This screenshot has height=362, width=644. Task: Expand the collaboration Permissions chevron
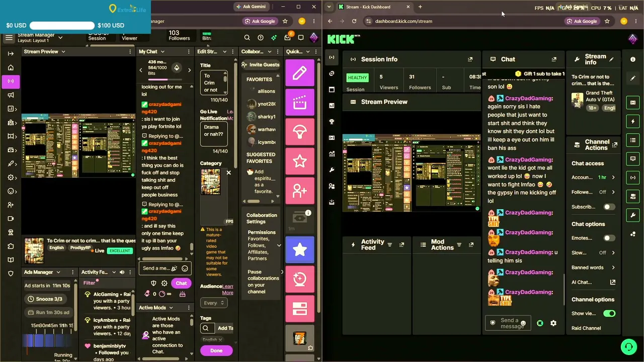[279, 245]
